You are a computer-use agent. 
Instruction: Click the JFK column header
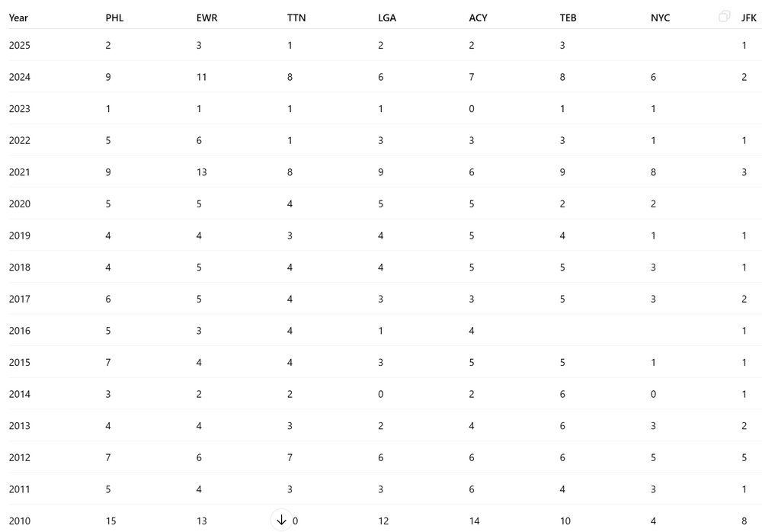pos(749,18)
